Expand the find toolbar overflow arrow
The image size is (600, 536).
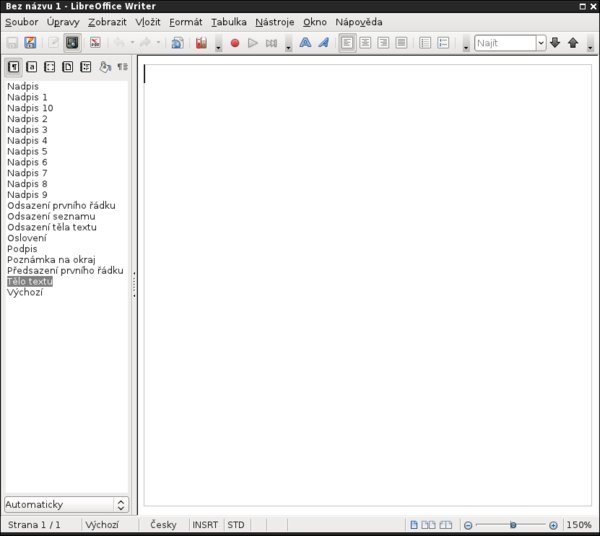tap(590, 44)
